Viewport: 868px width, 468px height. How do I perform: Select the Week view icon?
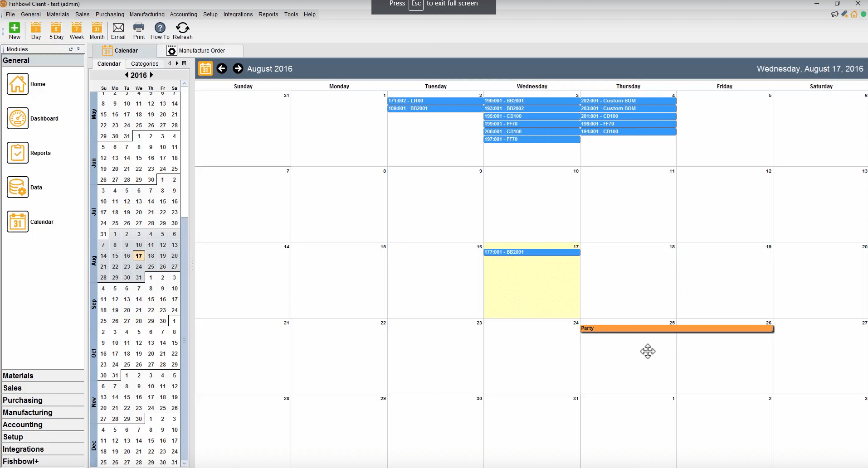[x=77, y=30]
